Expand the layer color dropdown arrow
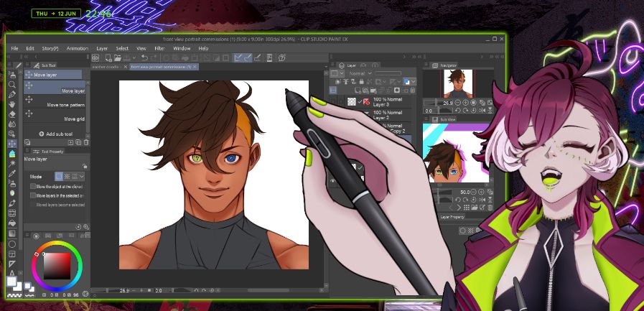The image size is (644, 311). (x=413, y=82)
